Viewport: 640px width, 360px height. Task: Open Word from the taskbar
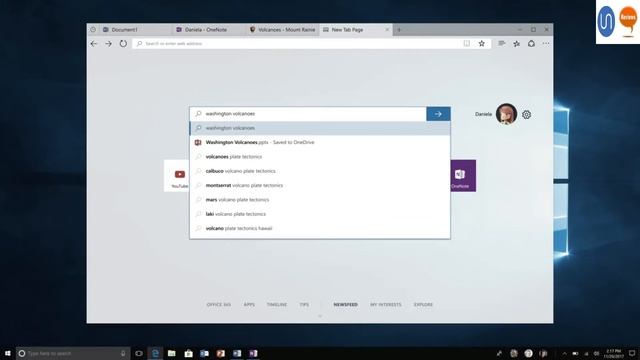tap(237, 353)
